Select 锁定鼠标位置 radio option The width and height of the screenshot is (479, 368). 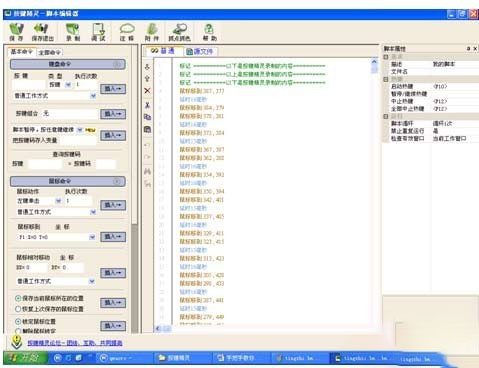pos(18,322)
